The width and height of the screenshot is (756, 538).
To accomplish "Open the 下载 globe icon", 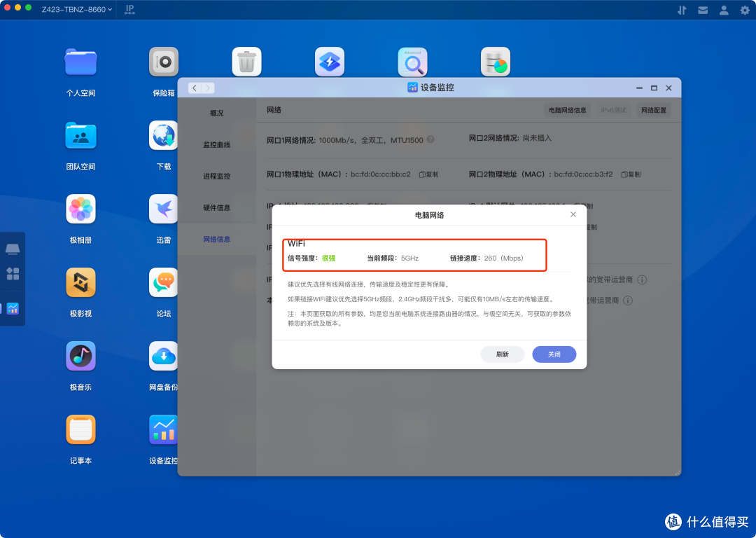I will coord(163,136).
